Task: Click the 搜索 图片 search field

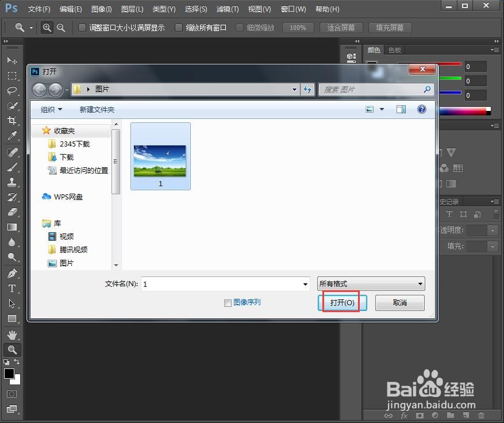Action: coord(376,89)
